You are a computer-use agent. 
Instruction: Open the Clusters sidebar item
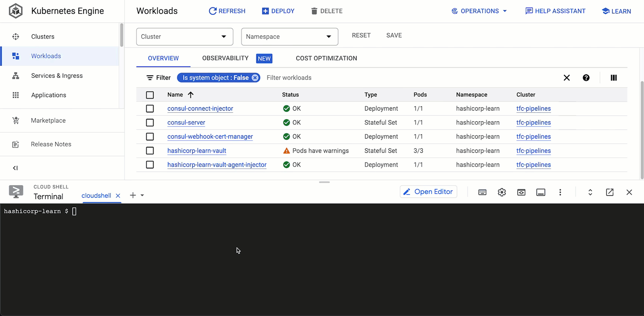[60, 37]
